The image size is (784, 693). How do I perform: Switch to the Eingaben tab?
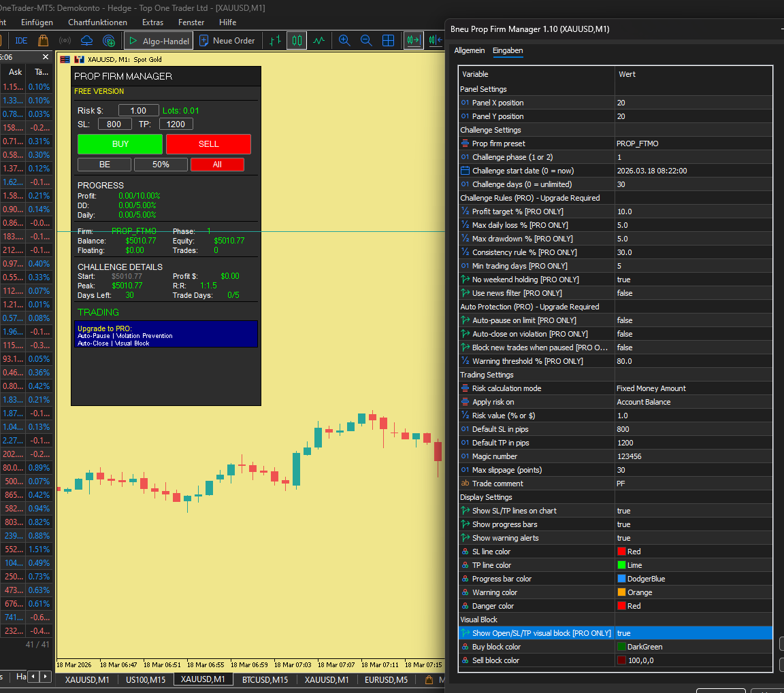[508, 50]
